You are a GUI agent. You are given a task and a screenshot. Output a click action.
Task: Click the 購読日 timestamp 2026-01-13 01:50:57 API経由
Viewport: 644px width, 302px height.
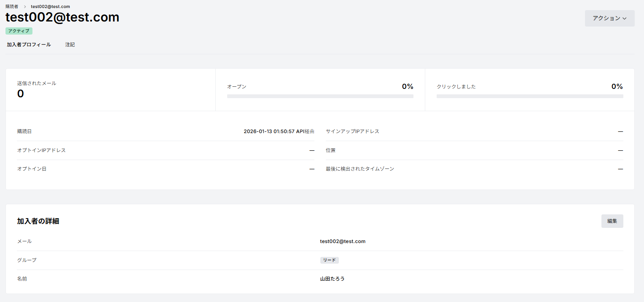(x=279, y=131)
